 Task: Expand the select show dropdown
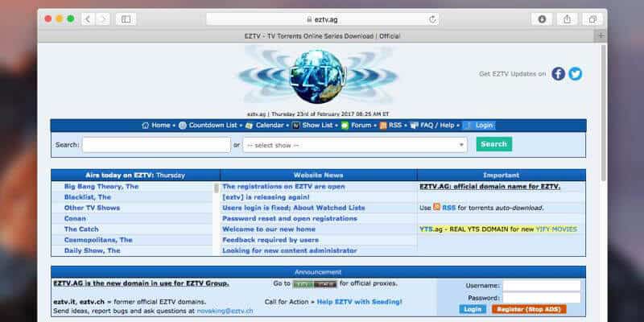click(x=355, y=145)
